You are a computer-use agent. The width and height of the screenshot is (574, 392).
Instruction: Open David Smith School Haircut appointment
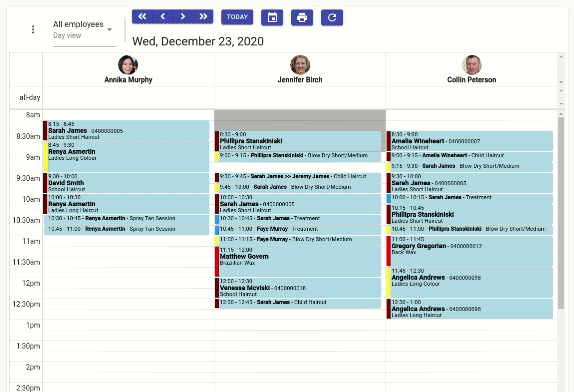126,183
